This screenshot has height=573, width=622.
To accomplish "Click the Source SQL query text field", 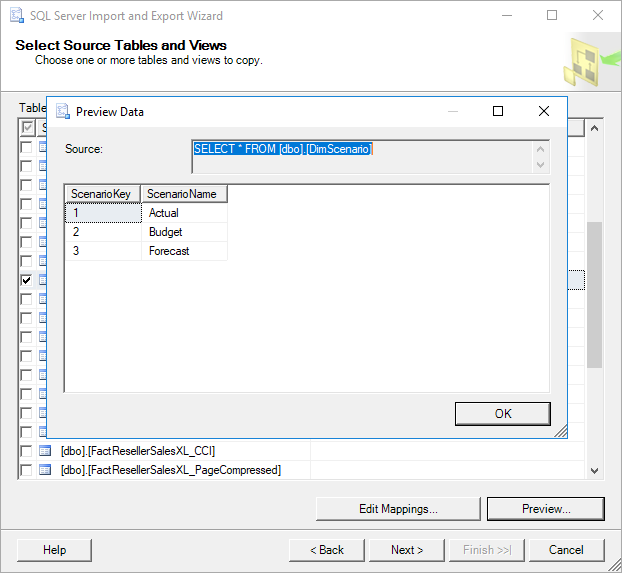I will pyautogui.click(x=362, y=156).
